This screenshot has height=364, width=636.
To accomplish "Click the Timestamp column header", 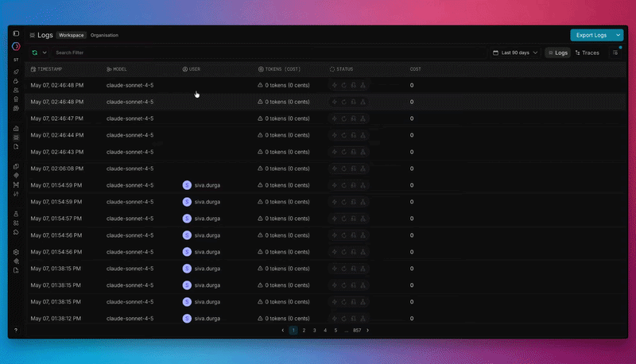I will click(x=47, y=69).
